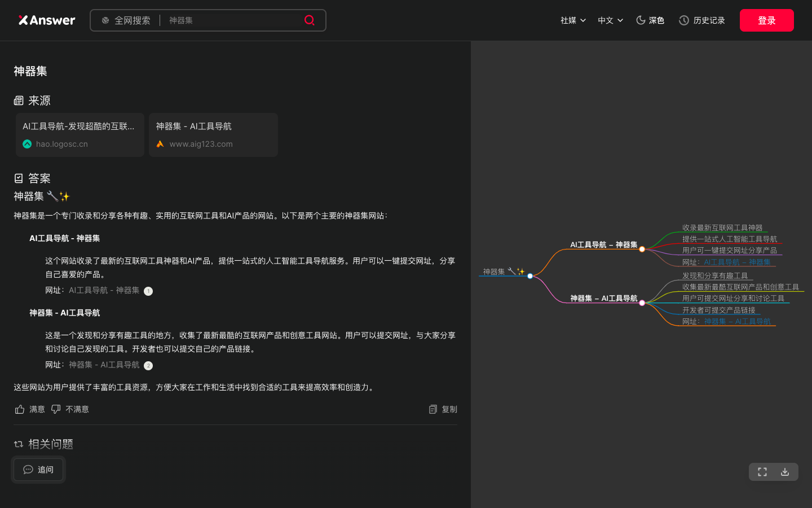Toggle 深色 dark mode
Image resolution: width=812 pixels, height=508 pixels.
(650, 20)
